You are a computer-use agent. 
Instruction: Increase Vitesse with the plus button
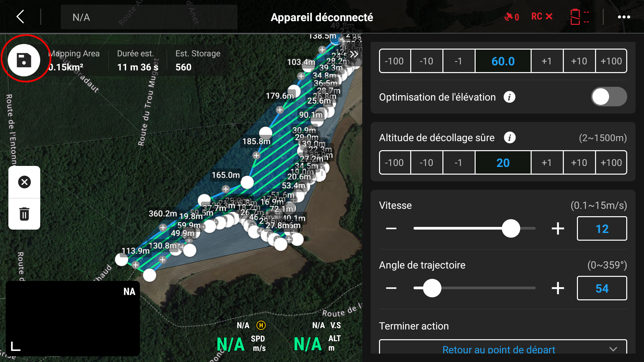pos(558,229)
